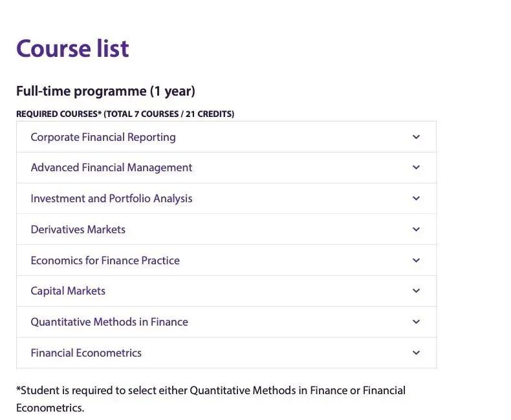Select the Advanced Financial Management title
511x420 pixels.
[111, 167]
